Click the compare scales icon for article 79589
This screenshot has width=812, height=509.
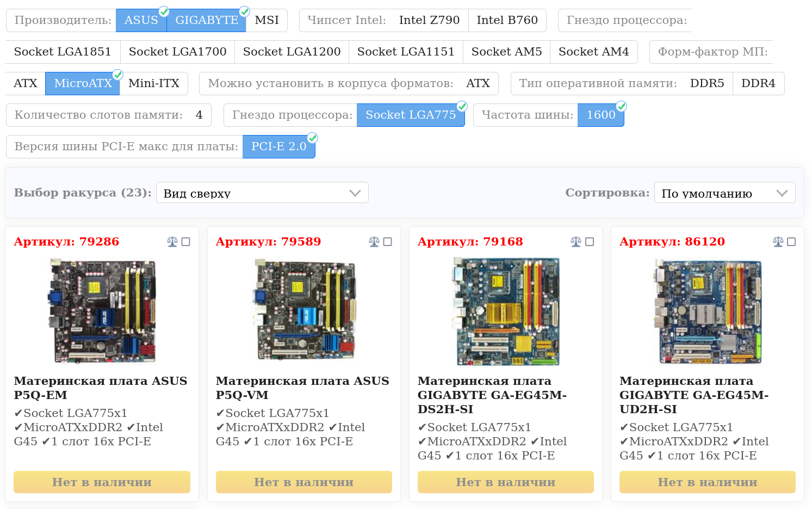(x=374, y=242)
